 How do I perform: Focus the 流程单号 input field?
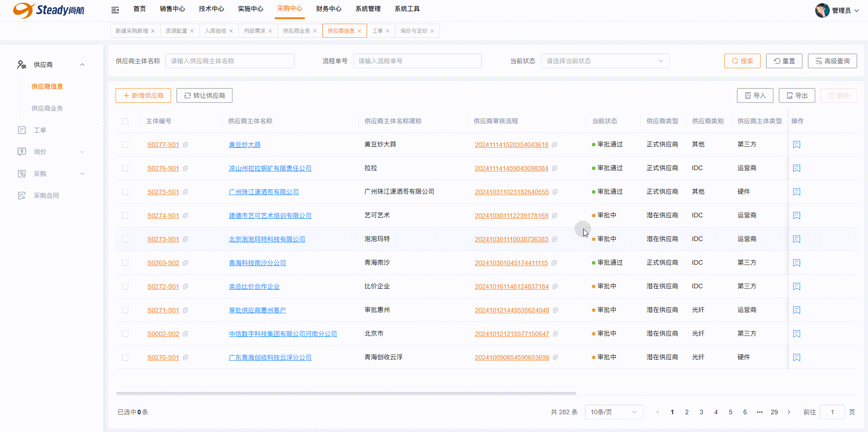click(x=418, y=61)
